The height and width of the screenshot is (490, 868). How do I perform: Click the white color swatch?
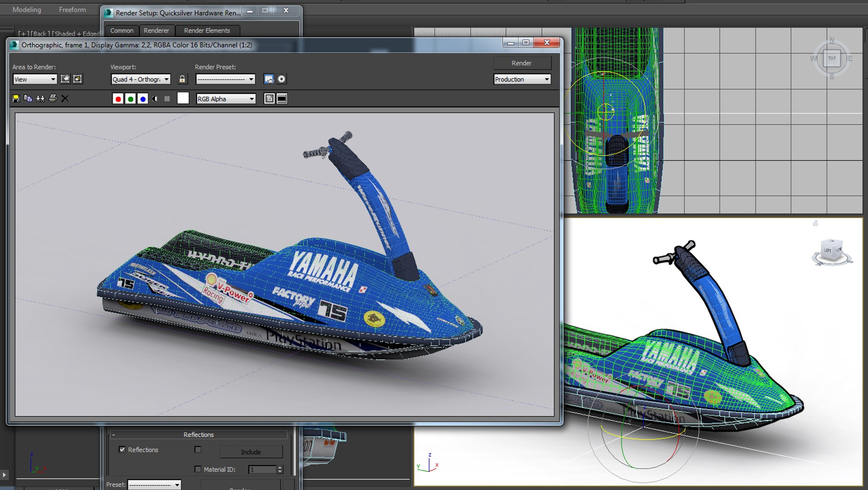coord(183,98)
